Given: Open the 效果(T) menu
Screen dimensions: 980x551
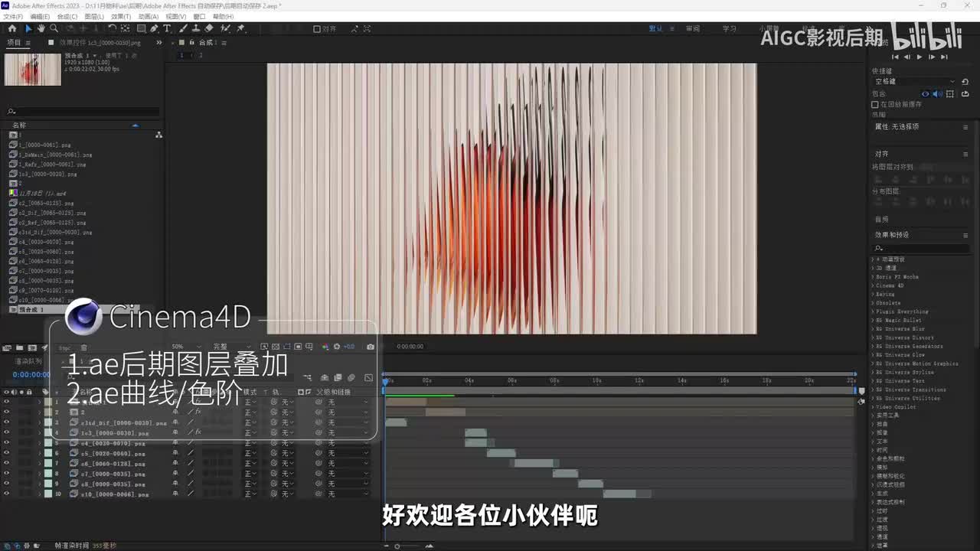Looking at the screenshot, I should coord(121,16).
